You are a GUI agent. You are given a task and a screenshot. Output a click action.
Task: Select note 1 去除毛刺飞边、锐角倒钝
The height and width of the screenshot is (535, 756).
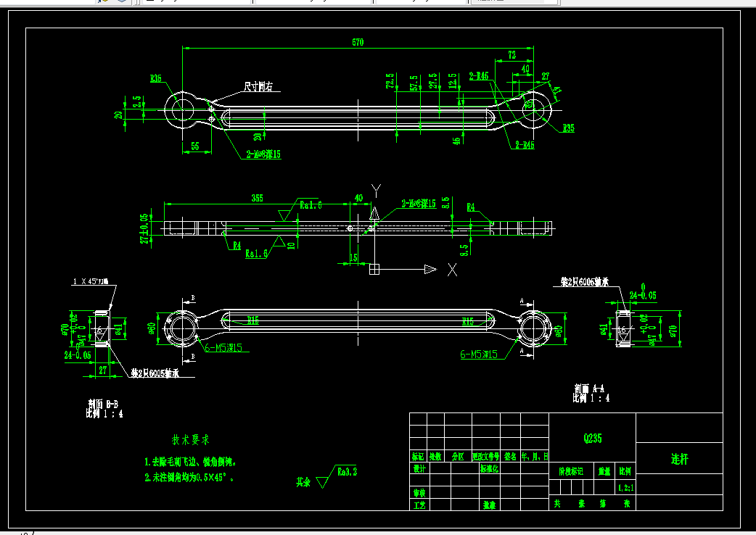[190, 462]
